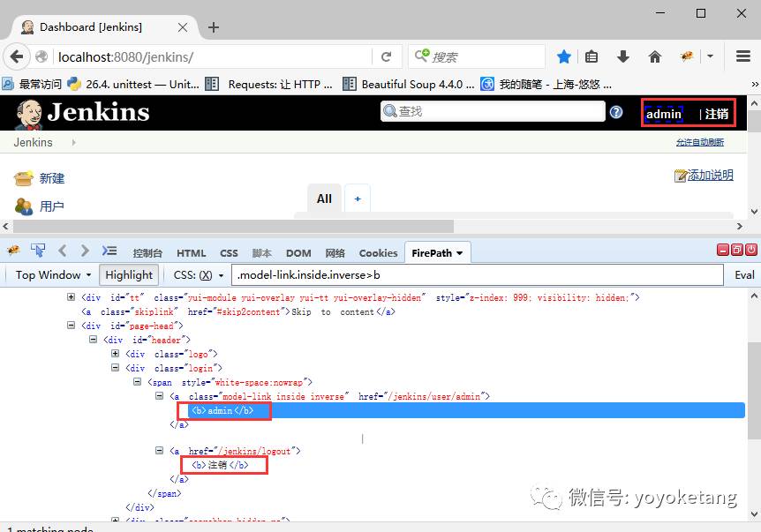Switch to the HTML tab
Viewport: 761px width, 532px height.
192,253
